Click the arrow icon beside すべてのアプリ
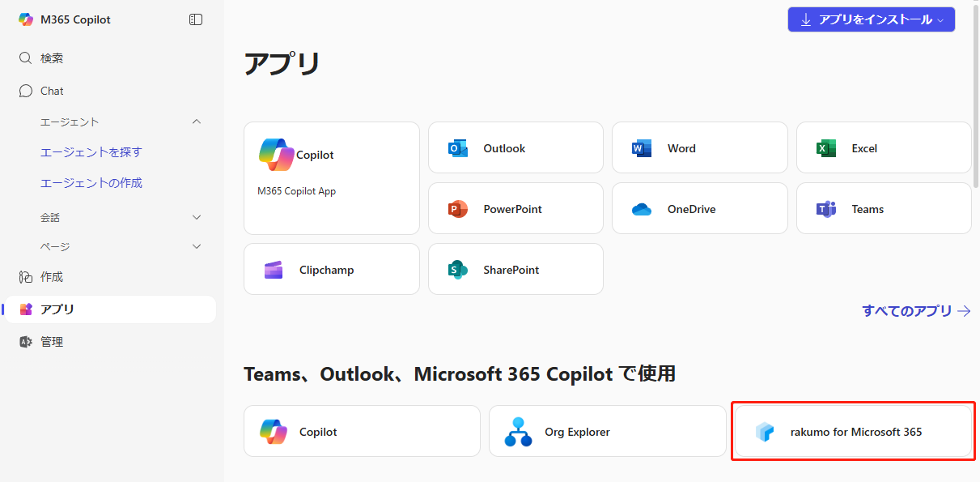The height and width of the screenshot is (482, 980). [x=964, y=310]
